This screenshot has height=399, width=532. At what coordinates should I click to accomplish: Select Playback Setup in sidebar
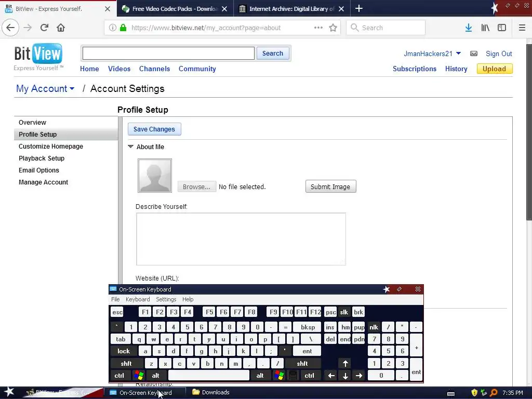42,158
